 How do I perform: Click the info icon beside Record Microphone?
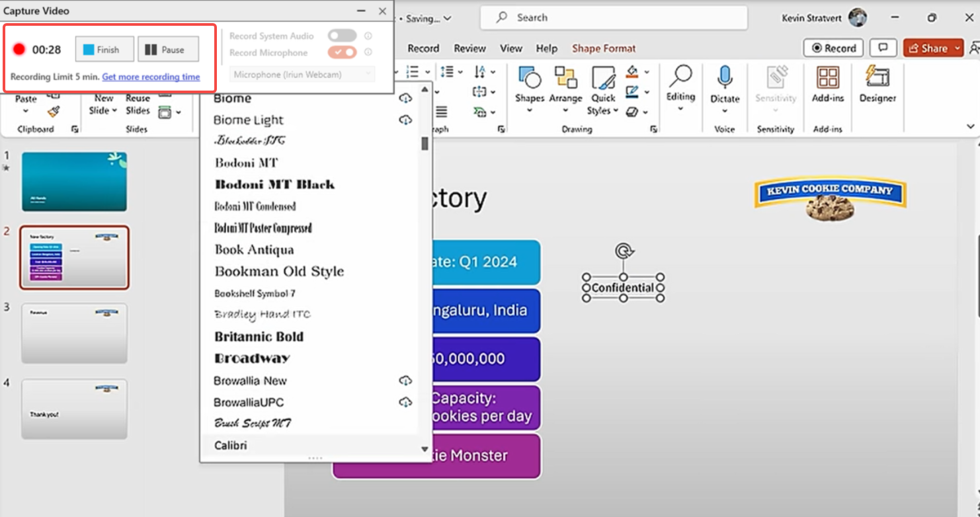point(368,52)
